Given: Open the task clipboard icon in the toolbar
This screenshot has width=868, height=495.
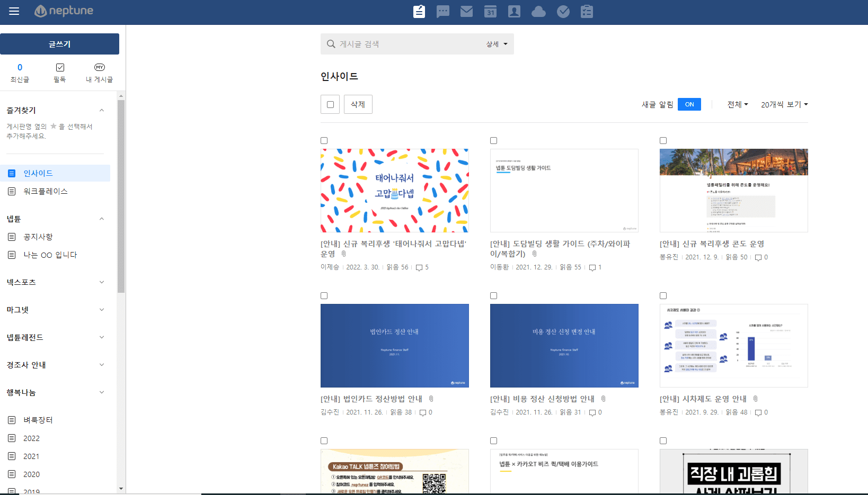Looking at the screenshot, I should (587, 11).
